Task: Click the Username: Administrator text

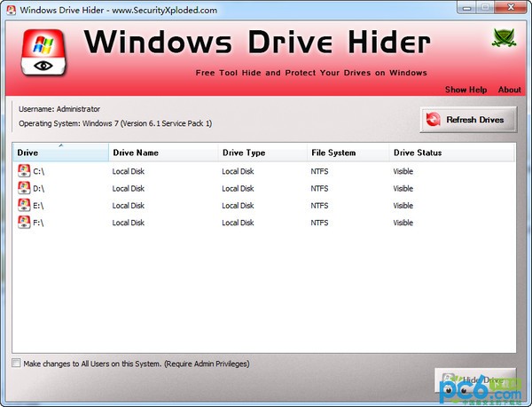Action: (59, 109)
